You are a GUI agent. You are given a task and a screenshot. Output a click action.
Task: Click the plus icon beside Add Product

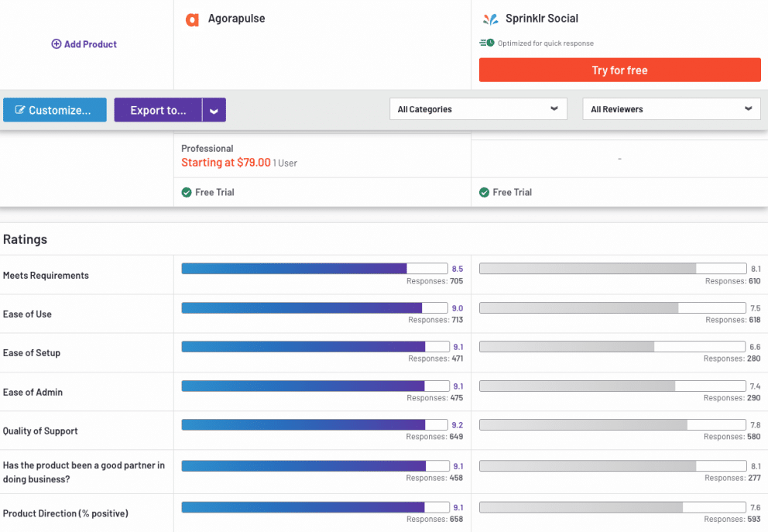pos(57,44)
